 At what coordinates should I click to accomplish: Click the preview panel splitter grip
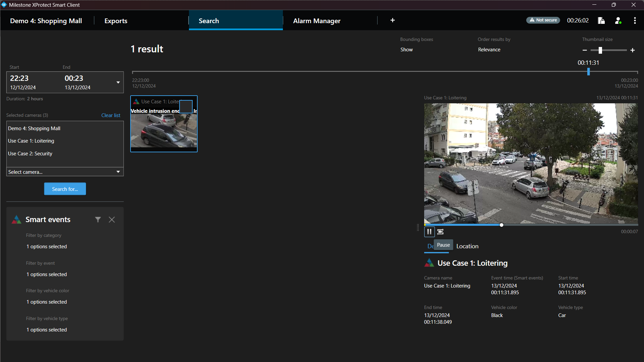click(418, 227)
